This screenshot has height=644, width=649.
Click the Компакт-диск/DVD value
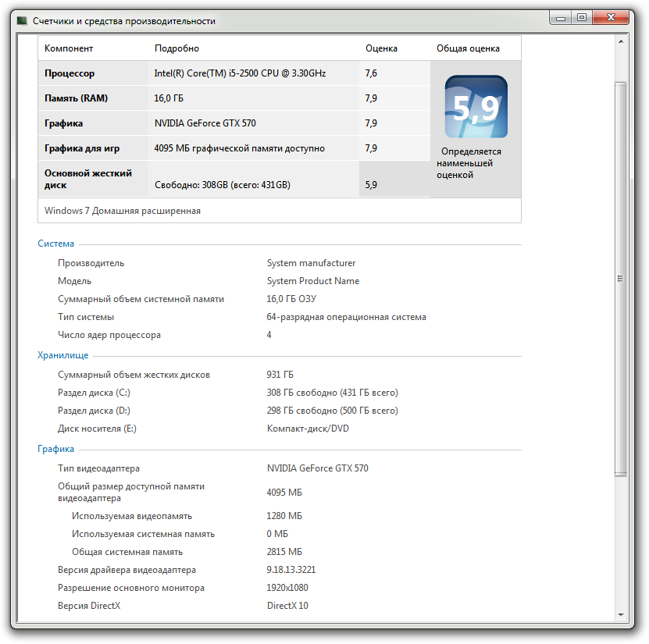[x=308, y=429]
